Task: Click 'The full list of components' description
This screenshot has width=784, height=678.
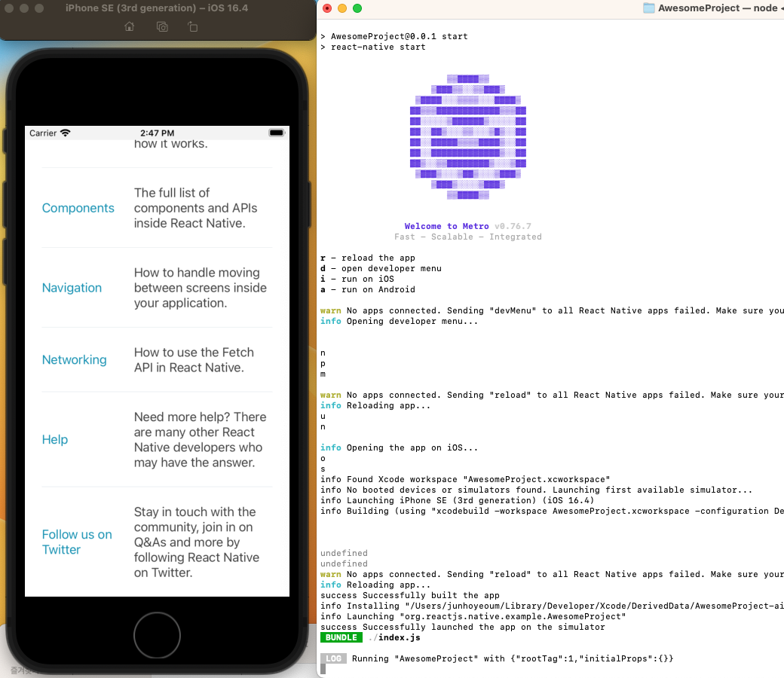Action: (x=195, y=208)
